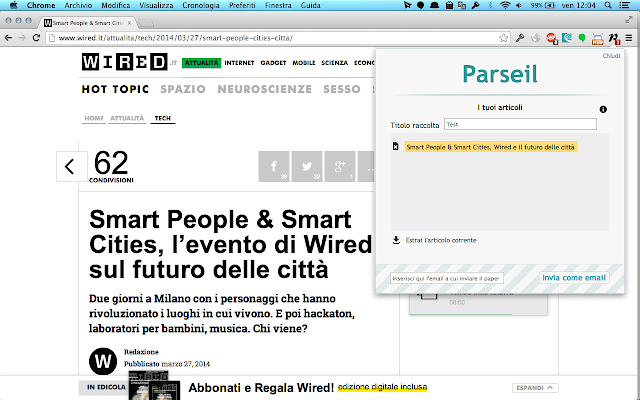Open the MOBILE nav section
Screen dimensions: 640x400
(x=304, y=63)
